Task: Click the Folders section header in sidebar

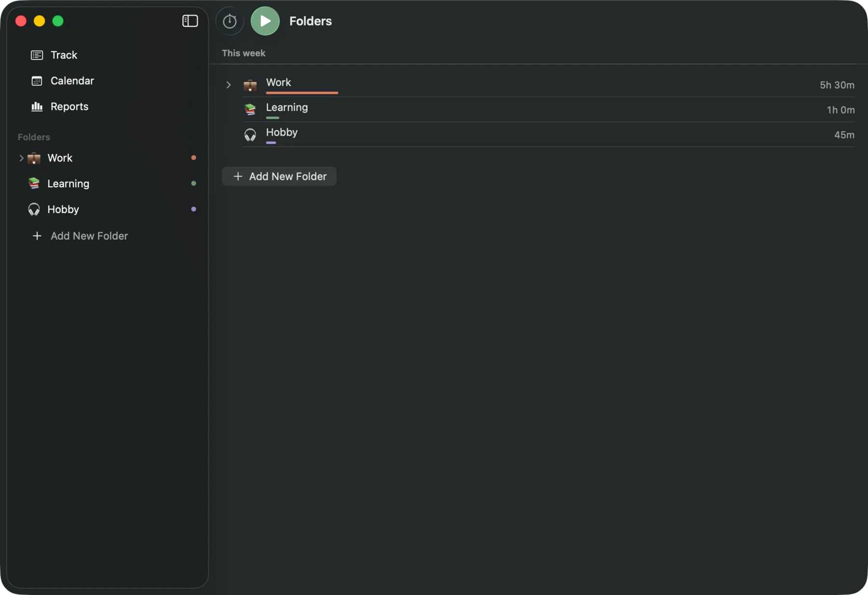Action: pyautogui.click(x=34, y=137)
